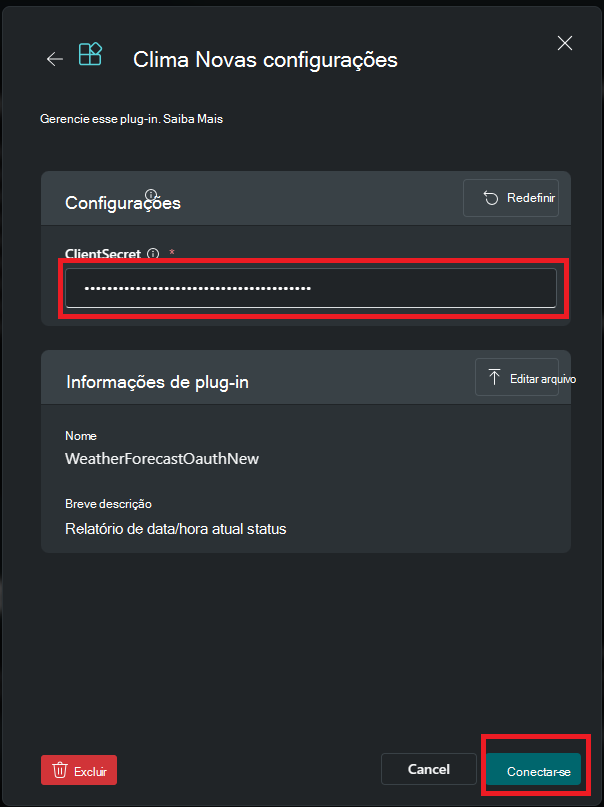
Task: Click the Conectar-se button
Action: click(535, 770)
